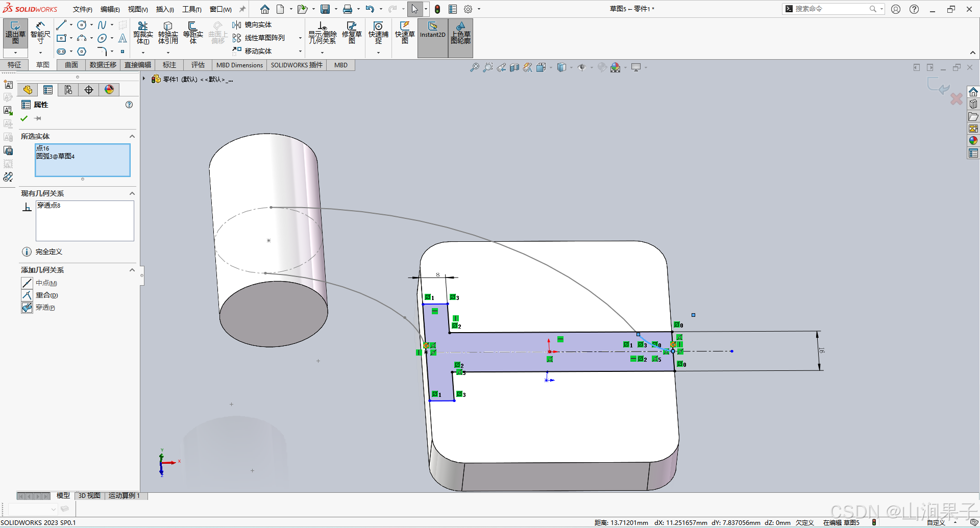Switch to the FeatureManager design tree icon

27,89
